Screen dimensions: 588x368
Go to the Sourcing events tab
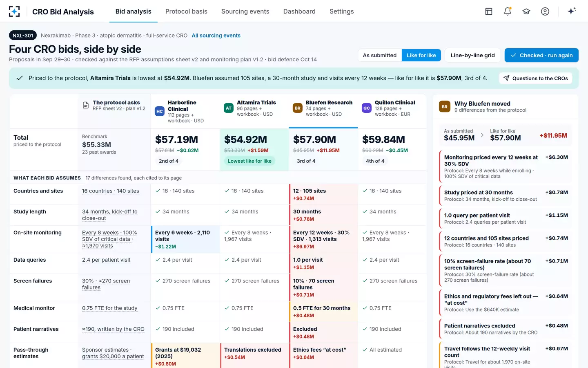[245, 11]
